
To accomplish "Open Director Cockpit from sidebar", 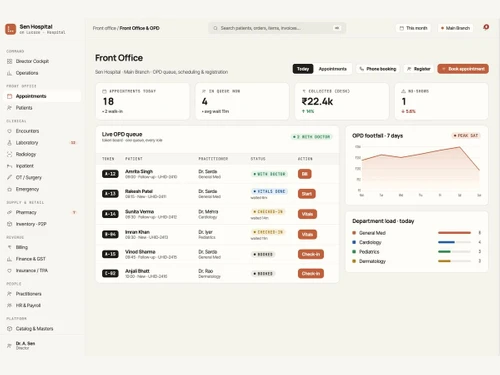I will (32, 61).
